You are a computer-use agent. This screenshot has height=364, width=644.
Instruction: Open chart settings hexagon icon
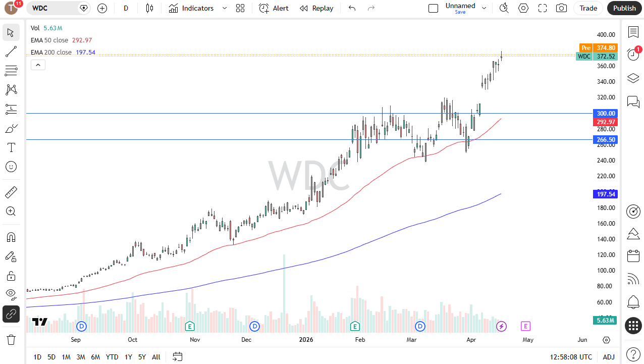coord(523,8)
